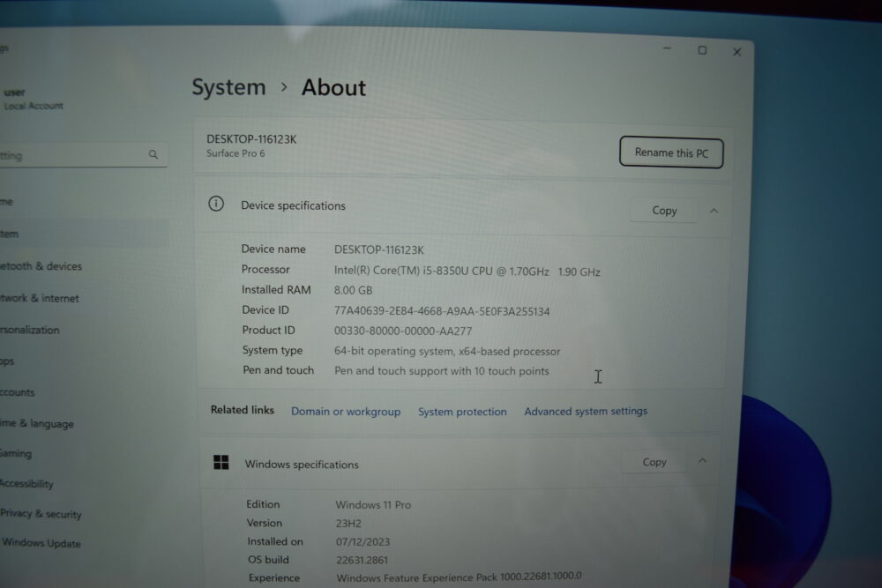882x588 pixels.
Task: Click the Windows logo beside Windows specifications
Action: point(221,462)
